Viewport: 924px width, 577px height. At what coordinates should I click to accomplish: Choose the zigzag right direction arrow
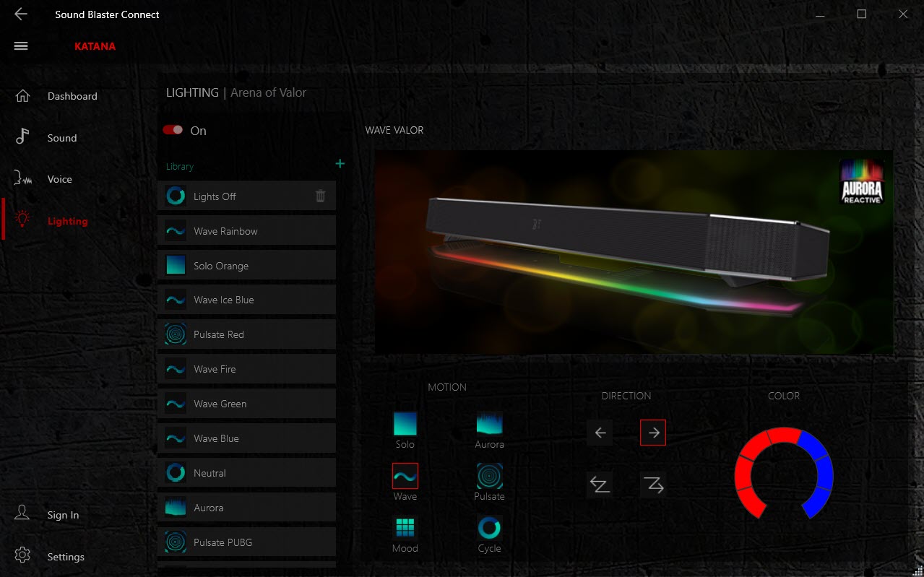pos(653,485)
